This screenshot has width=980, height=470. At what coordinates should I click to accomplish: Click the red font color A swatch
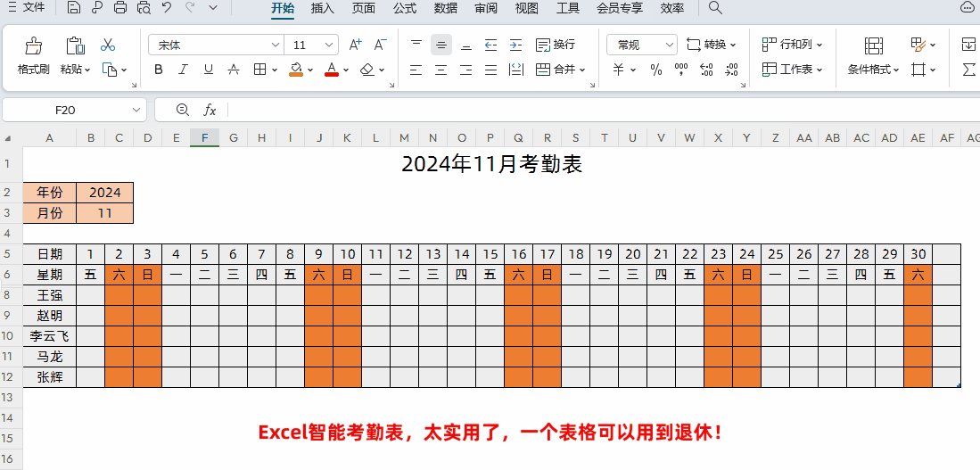(332, 70)
